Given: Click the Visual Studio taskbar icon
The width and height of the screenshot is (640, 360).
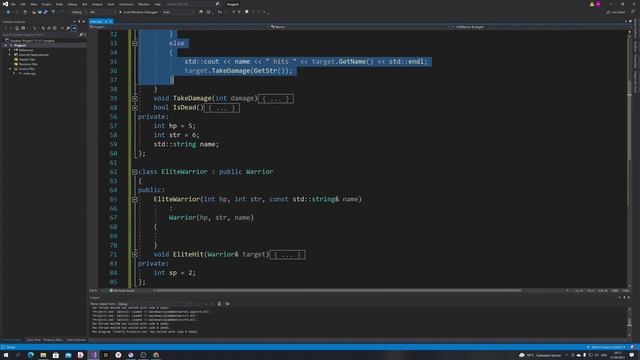Looking at the screenshot, I should [x=93, y=355].
